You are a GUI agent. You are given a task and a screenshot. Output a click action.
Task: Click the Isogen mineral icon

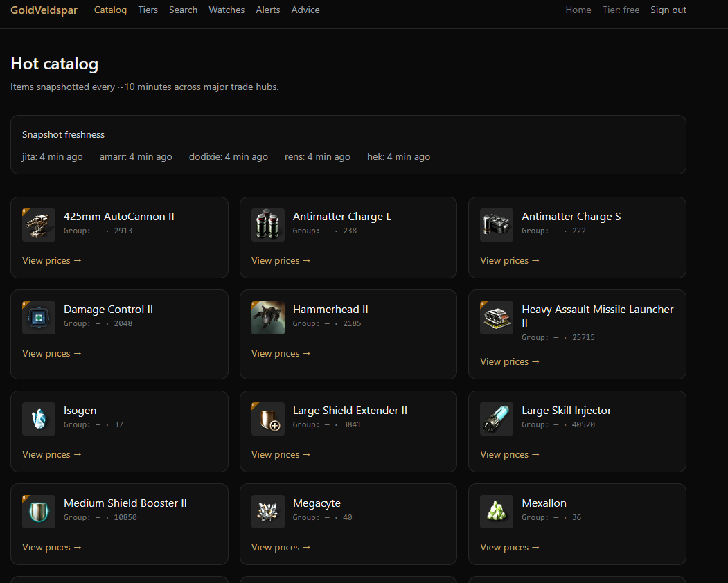[39, 419]
